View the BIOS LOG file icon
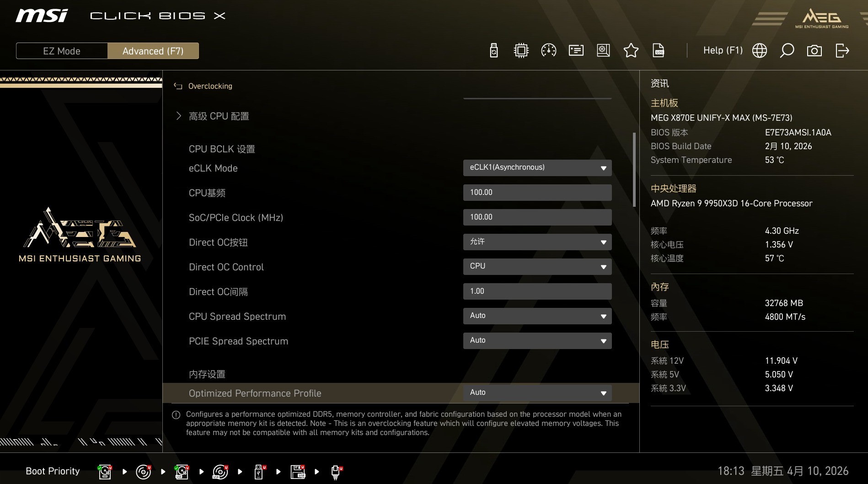 coord(659,50)
